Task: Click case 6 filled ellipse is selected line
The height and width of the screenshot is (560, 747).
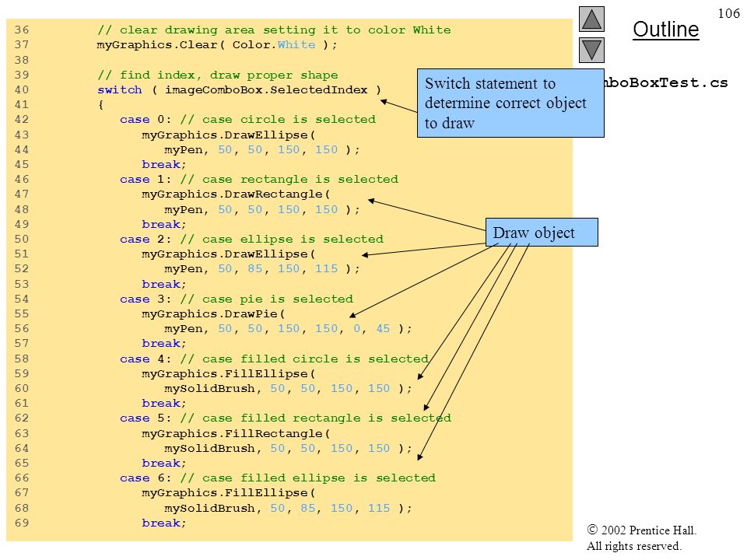Action: coord(278,478)
